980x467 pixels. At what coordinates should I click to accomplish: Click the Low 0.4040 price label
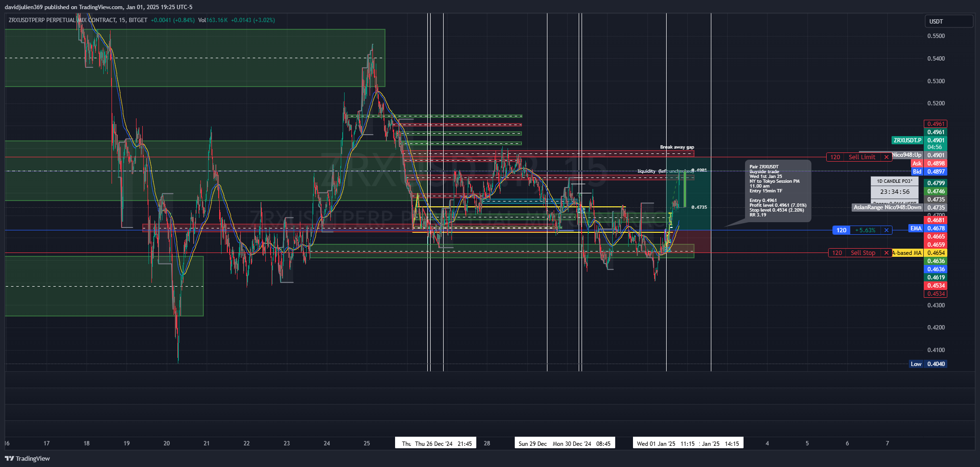[928, 364]
